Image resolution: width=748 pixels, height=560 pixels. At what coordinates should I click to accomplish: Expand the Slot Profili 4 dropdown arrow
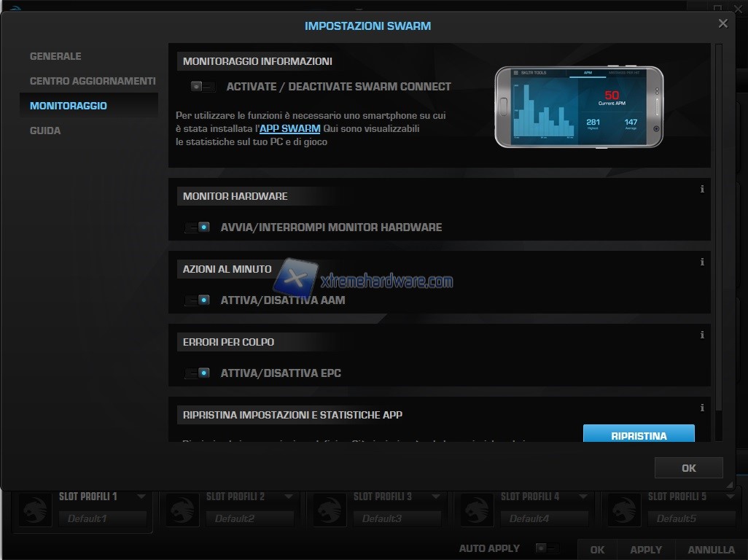584,497
